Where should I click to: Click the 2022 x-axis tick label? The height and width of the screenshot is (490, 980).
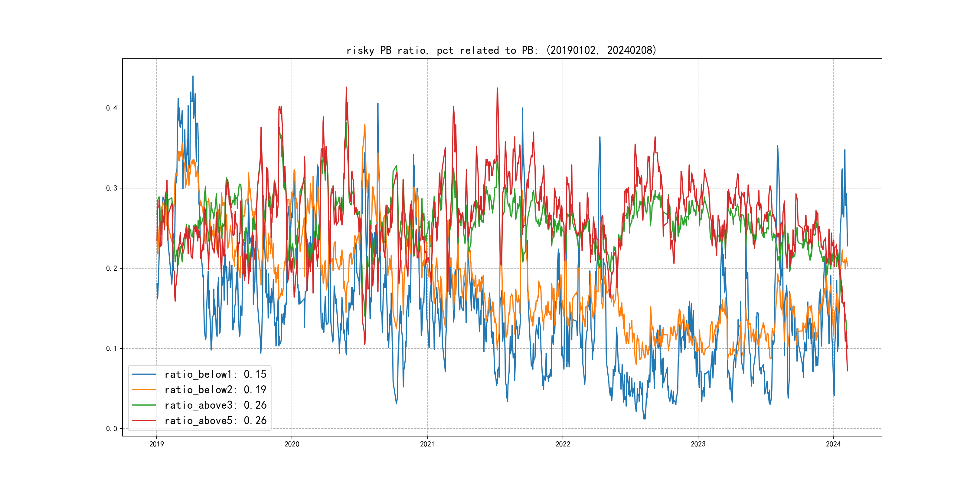click(x=563, y=444)
